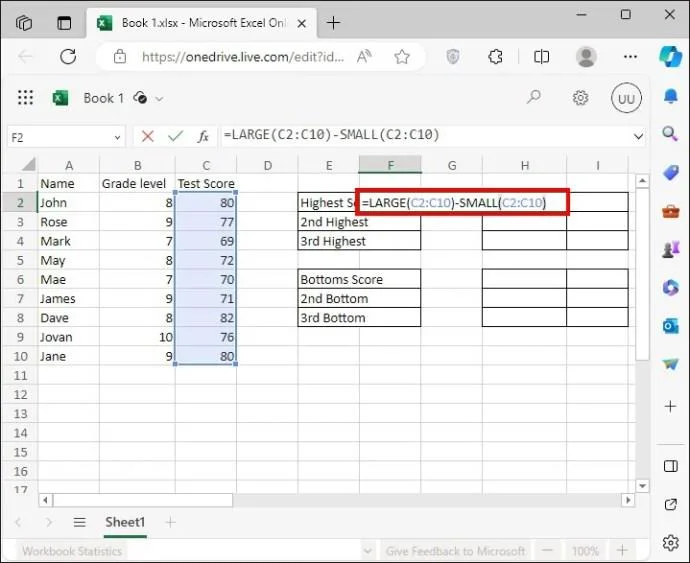The image size is (690, 563).
Task: Add a new sheet with plus
Action: pos(170,523)
